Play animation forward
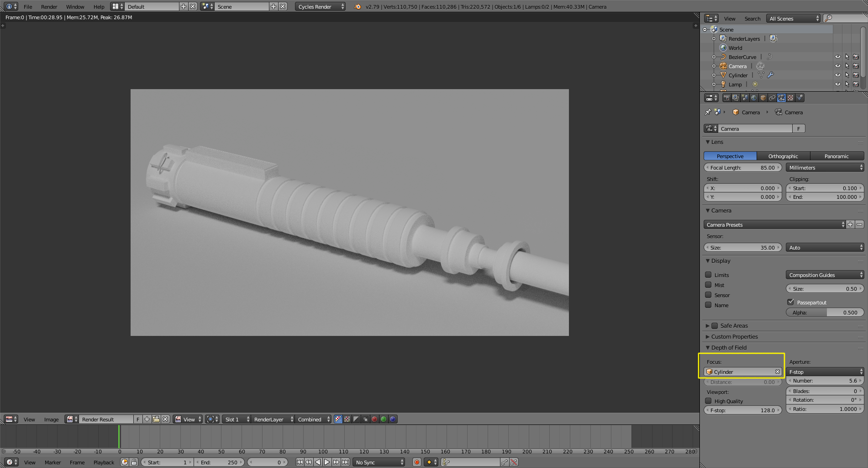The width and height of the screenshot is (868, 468). 327,462
